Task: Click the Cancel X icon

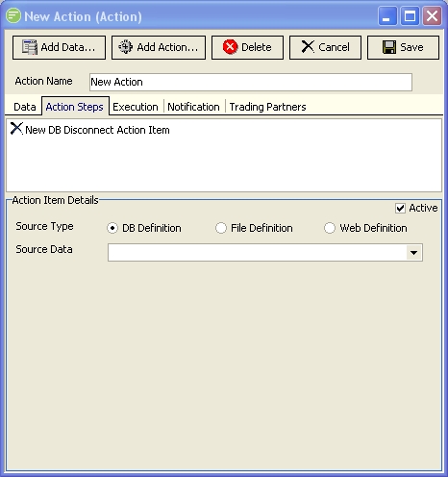Action: 308,47
